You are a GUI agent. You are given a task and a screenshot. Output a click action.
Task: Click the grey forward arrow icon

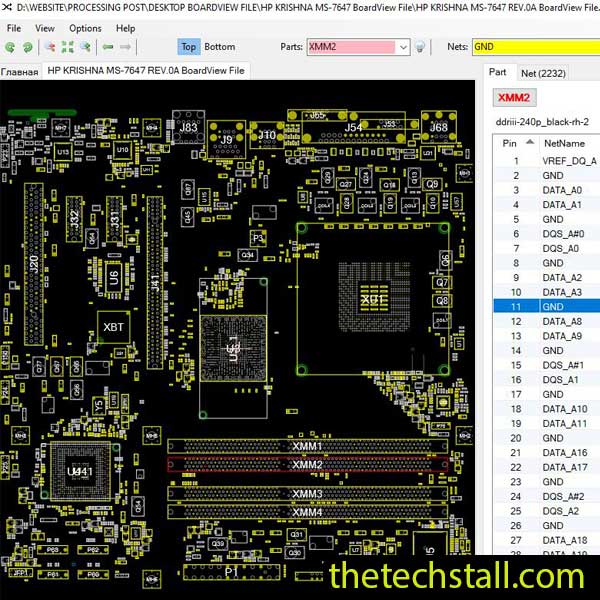128,47
